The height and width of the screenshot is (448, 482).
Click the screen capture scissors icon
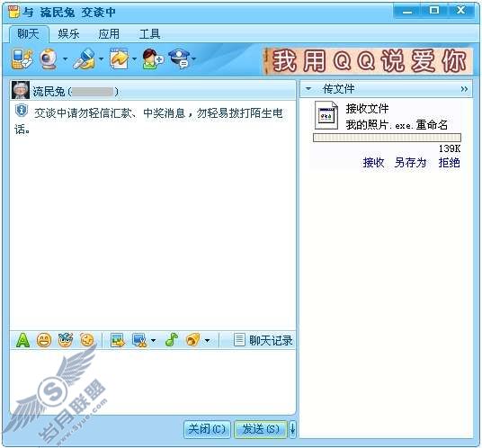click(x=140, y=340)
